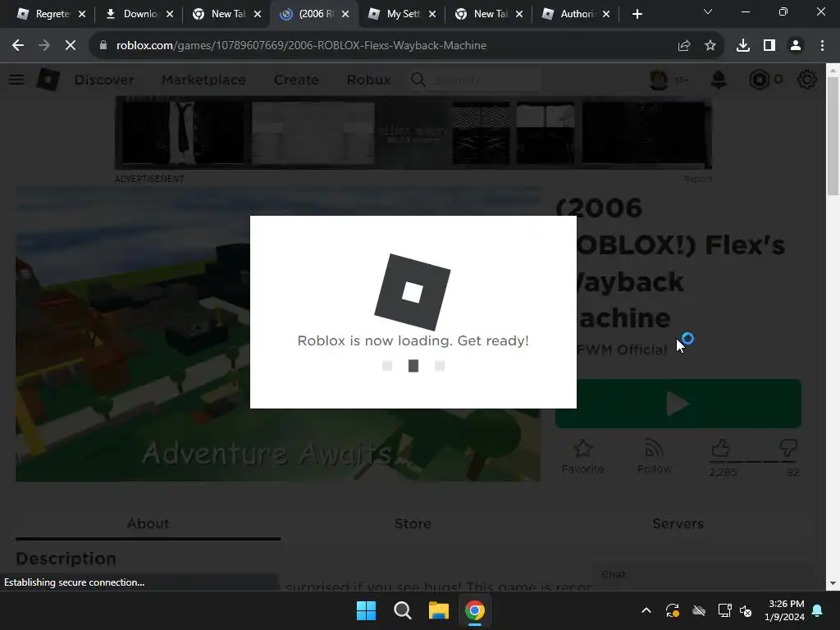The width and height of the screenshot is (840, 630).
Task: Click the Chrome icon in the taskbar
Action: [475, 610]
